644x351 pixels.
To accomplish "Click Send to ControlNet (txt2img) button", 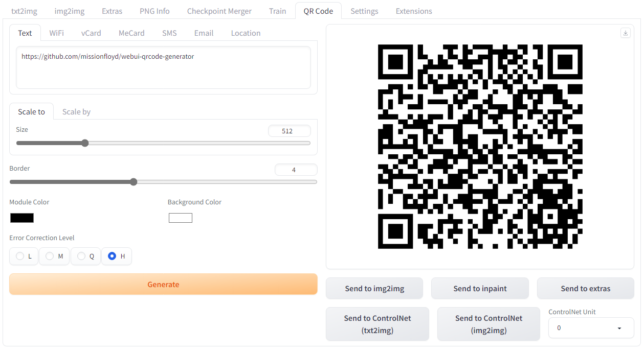I will [377, 324].
